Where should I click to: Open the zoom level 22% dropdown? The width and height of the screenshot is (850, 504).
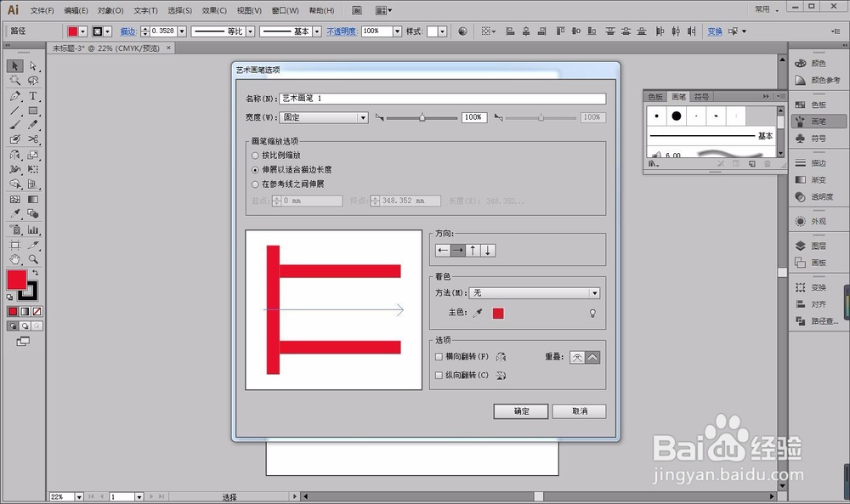(x=79, y=496)
